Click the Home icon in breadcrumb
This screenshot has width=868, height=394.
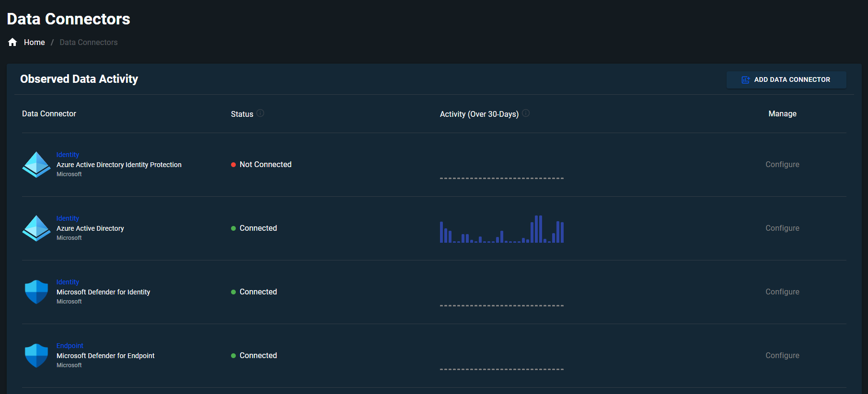12,42
